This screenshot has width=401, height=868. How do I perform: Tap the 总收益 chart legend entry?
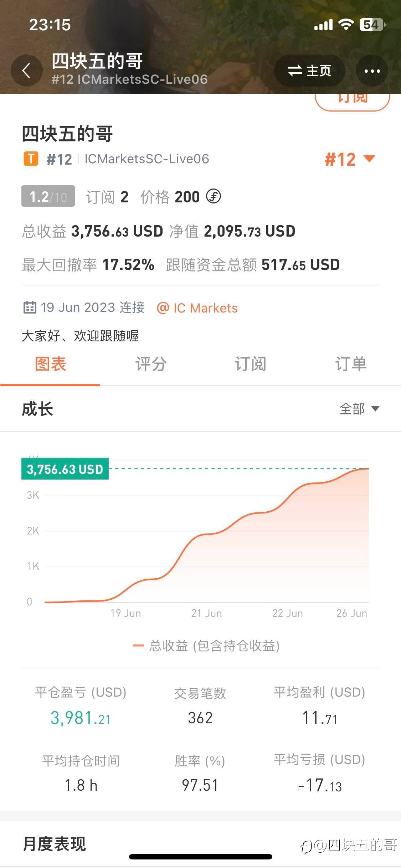206,646
